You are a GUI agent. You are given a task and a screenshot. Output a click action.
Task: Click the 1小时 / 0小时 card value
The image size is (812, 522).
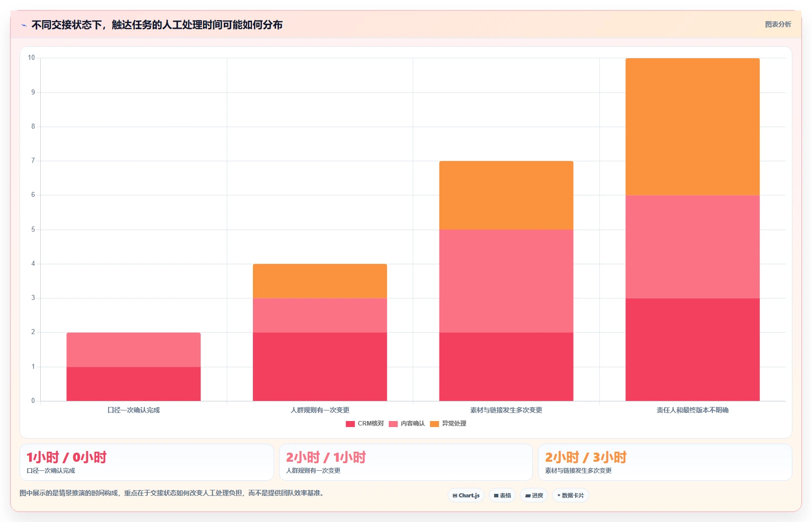[x=66, y=457]
